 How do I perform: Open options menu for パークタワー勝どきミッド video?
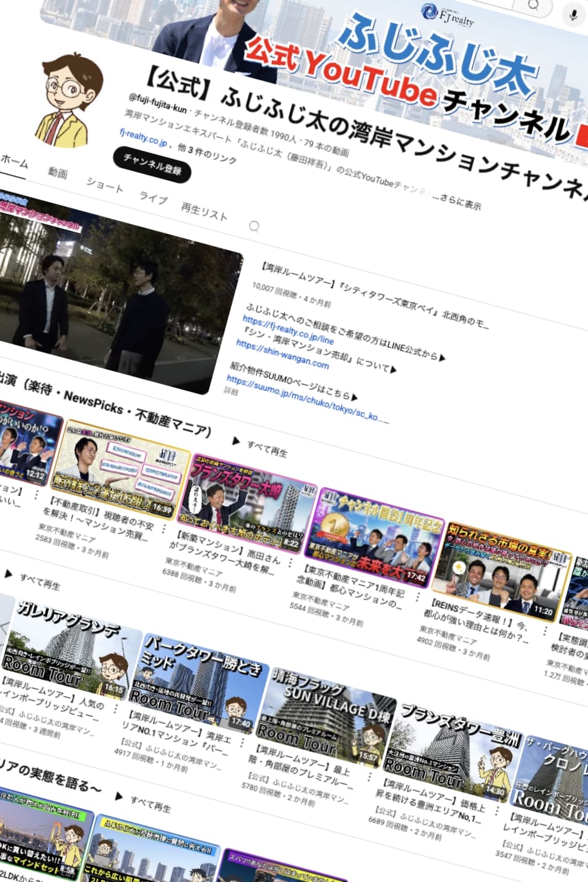pos(242,742)
